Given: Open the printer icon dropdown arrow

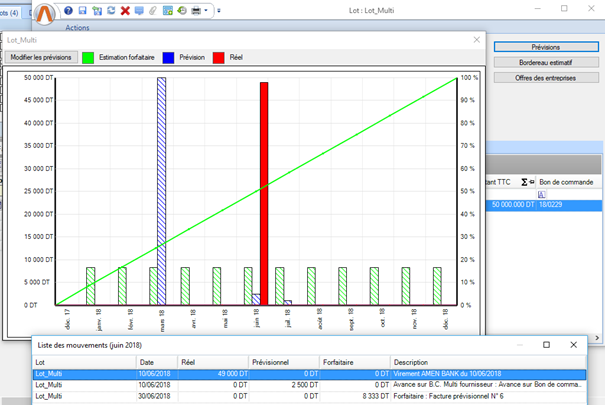Looking at the screenshot, I should tap(207, 11).
